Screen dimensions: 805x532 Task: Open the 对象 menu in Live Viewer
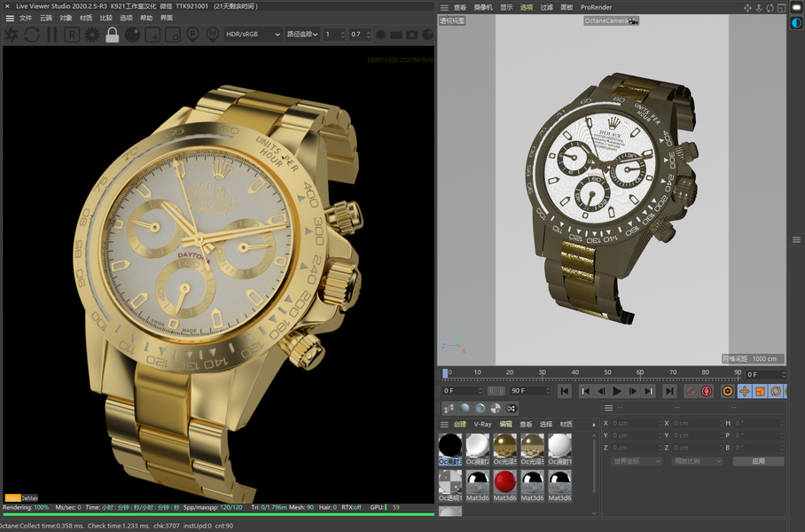pos(66,18)
